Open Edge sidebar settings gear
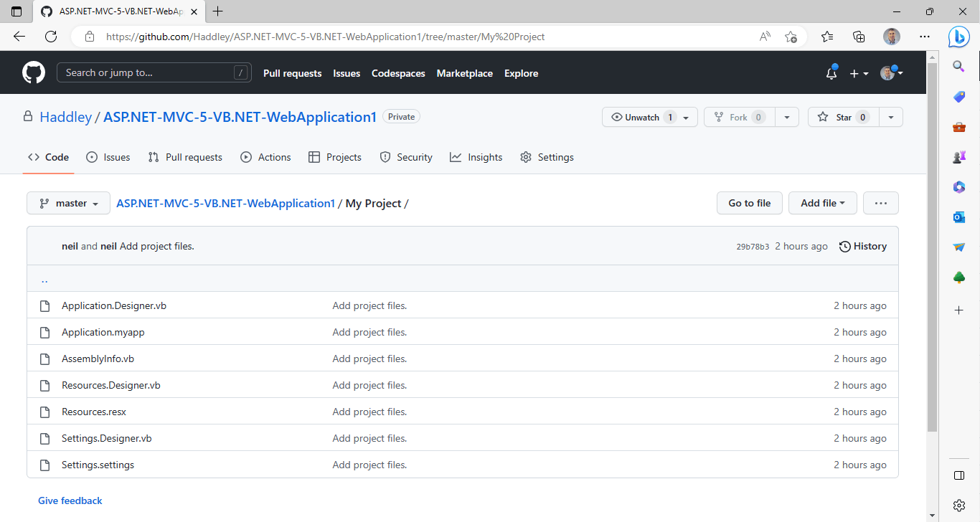Viewport: 980px width, 522px height. click(x=959, y=505)
